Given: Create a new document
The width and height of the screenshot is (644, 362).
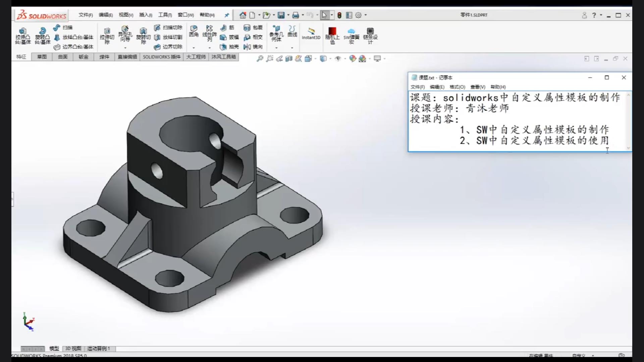Looking at the screenshot, I should (x=252, y=15).
